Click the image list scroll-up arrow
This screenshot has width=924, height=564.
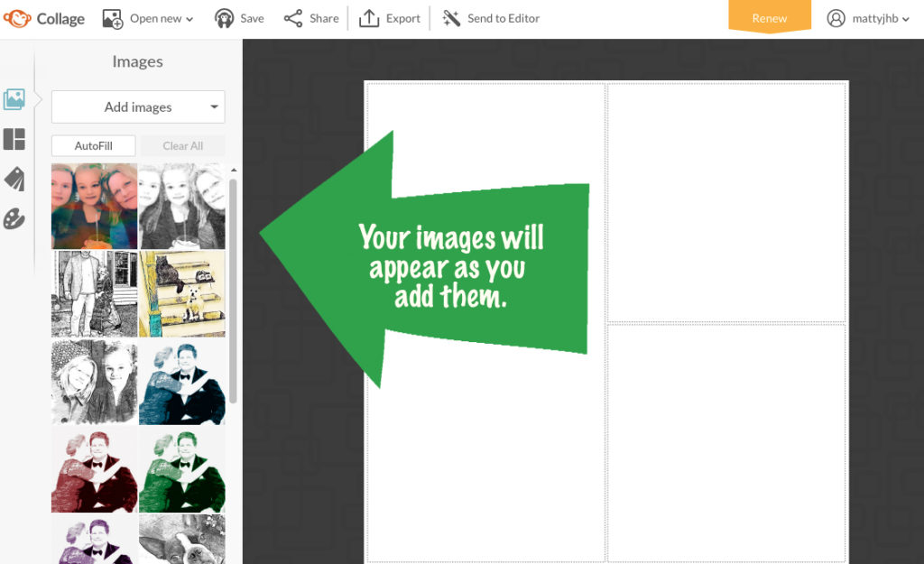234,170
